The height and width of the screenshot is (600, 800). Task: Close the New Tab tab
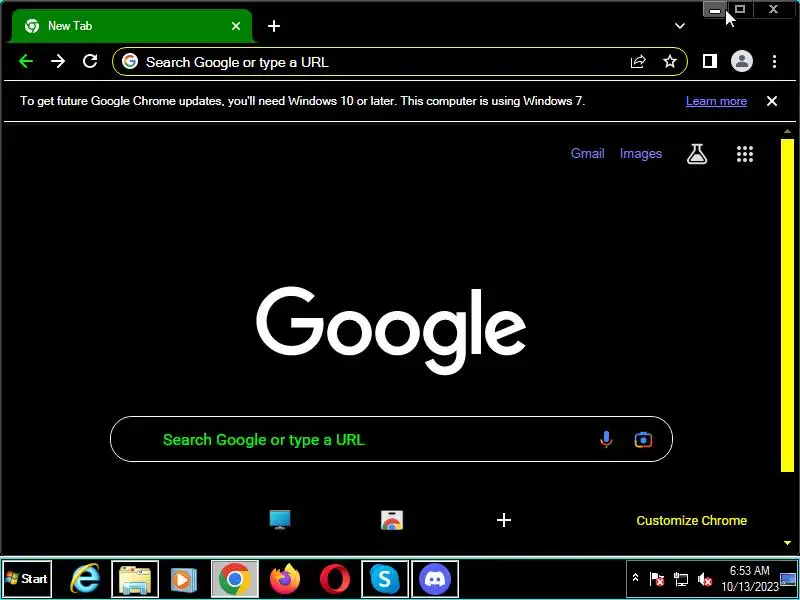236,26
